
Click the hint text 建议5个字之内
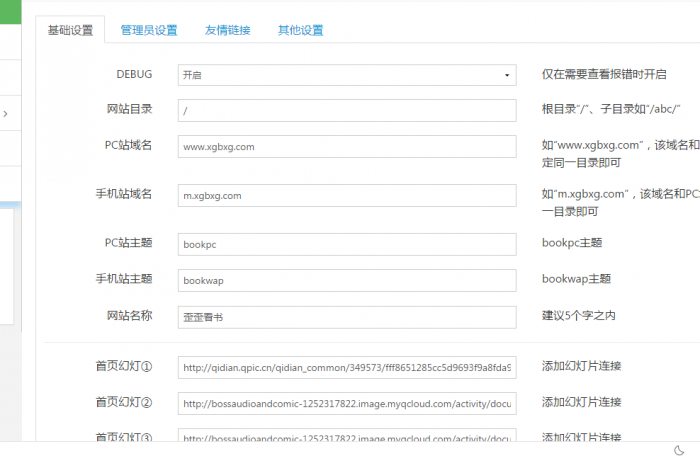[x=579, y=316]
